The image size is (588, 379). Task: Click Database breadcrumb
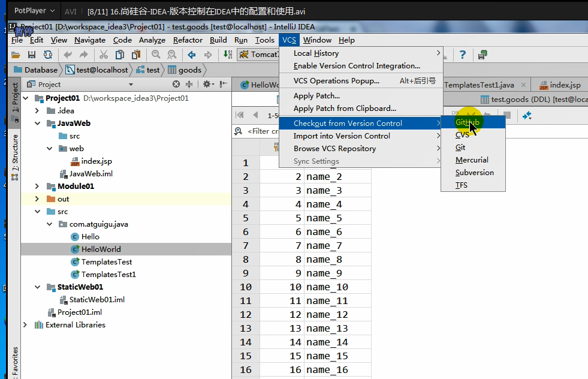pyautogui.click(x=35, y=70)
